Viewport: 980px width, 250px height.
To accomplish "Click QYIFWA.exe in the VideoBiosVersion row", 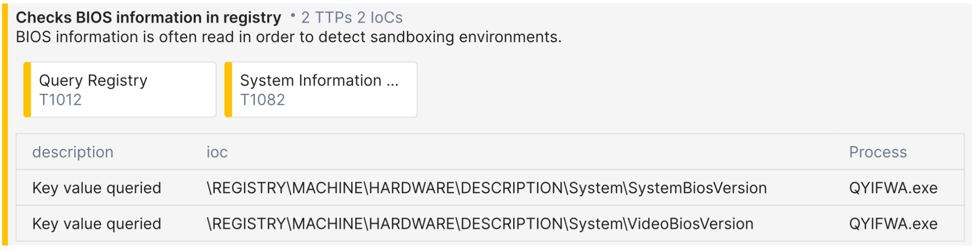I will coord(893,224).
